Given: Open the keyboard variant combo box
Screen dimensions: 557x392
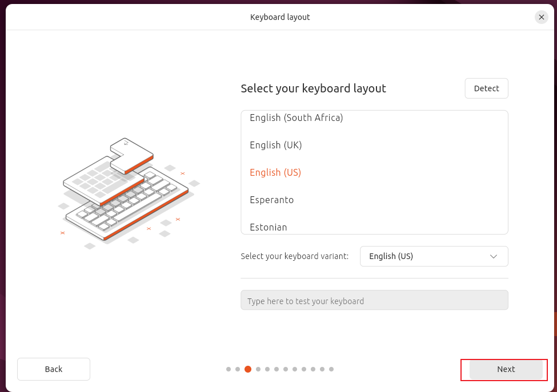Looking at the screenshot, I should [x=434, y=256].
